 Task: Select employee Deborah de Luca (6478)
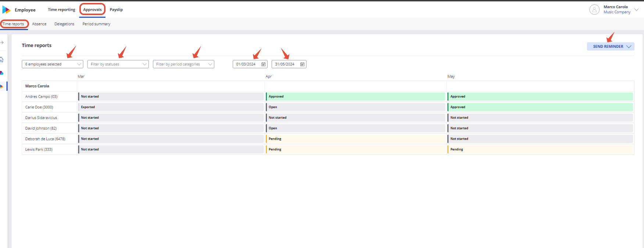pos(45,139)
